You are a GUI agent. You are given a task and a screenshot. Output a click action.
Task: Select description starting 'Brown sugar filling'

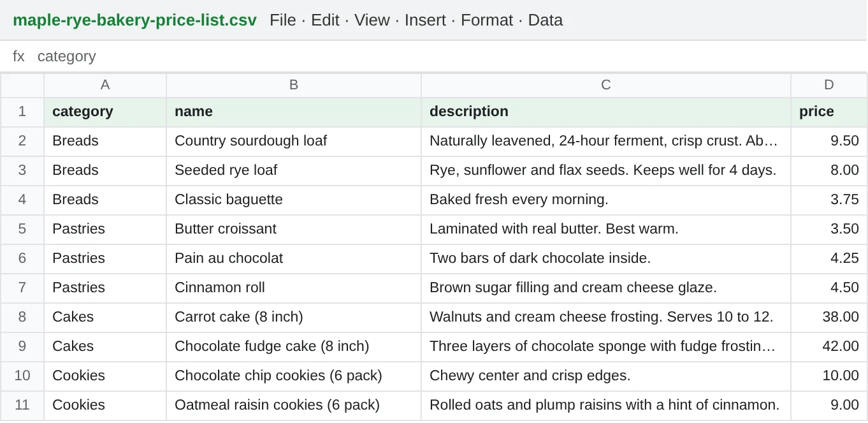606,288
